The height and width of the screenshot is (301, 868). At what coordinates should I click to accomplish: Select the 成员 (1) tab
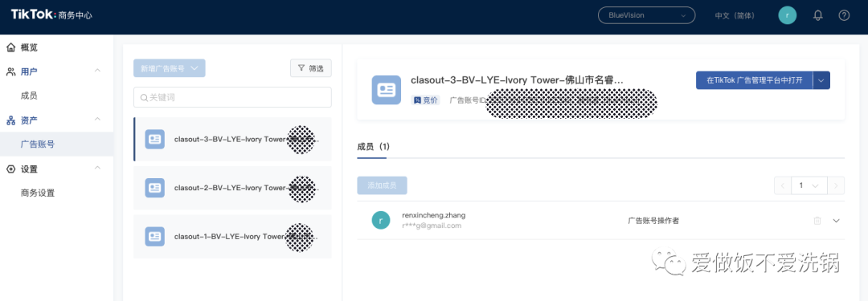click(x=374, y=147)
